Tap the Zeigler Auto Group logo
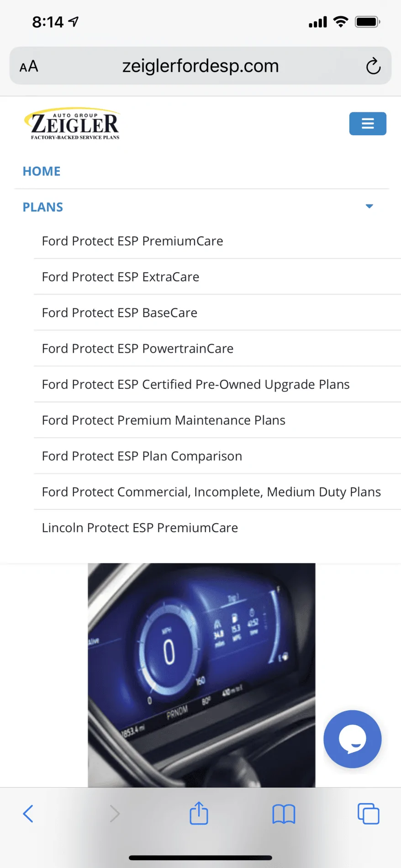The image size is (401, 868). 72,124
